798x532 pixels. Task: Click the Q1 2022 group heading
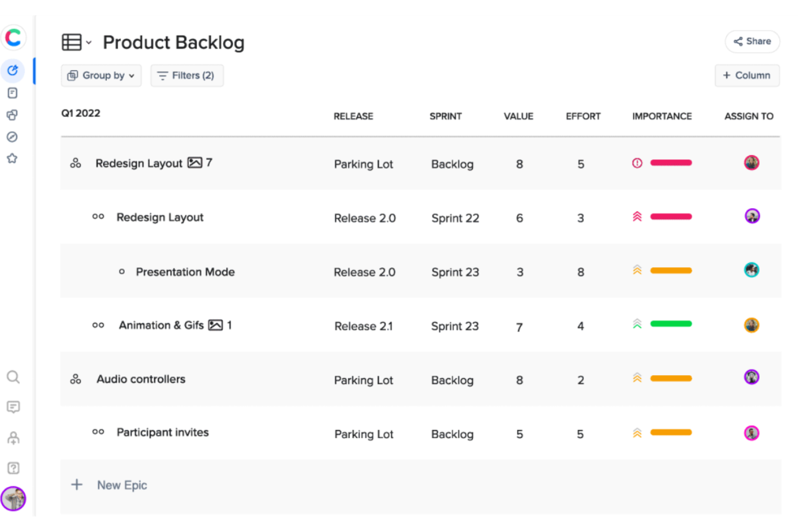point(80,113)
